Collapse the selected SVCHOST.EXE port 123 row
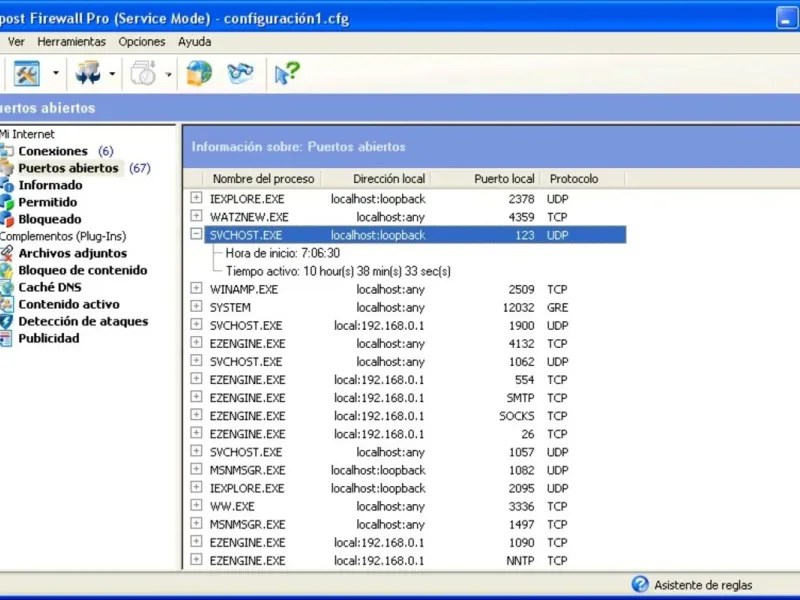The image size is (800, 600). pos(196,234)
